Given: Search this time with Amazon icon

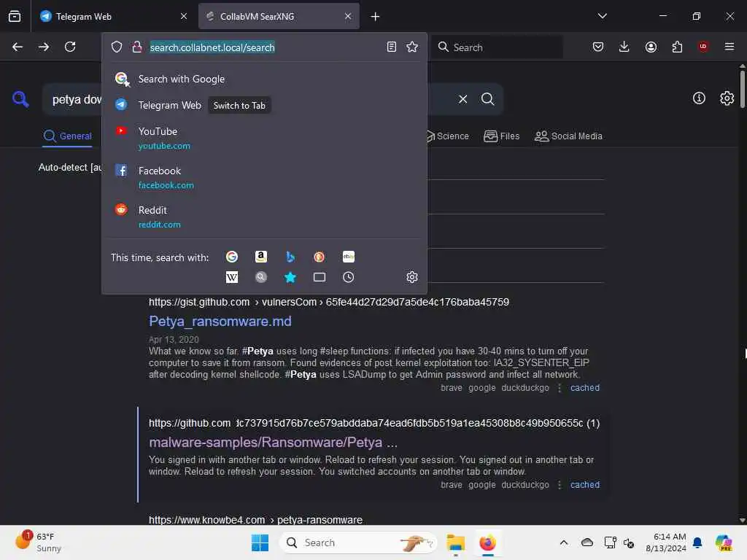Looking at the screenshot, I should pyautogui.click(x=261, y=257).
